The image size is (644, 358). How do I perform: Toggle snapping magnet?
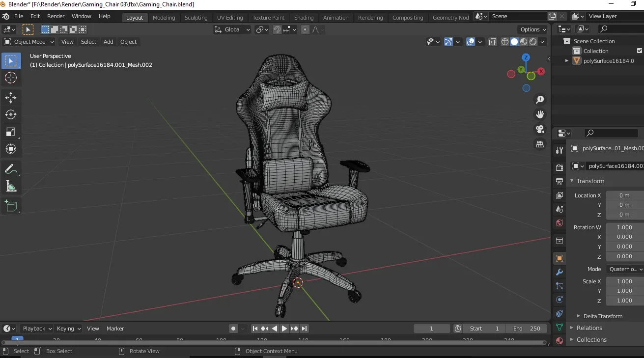click(277, 29)
